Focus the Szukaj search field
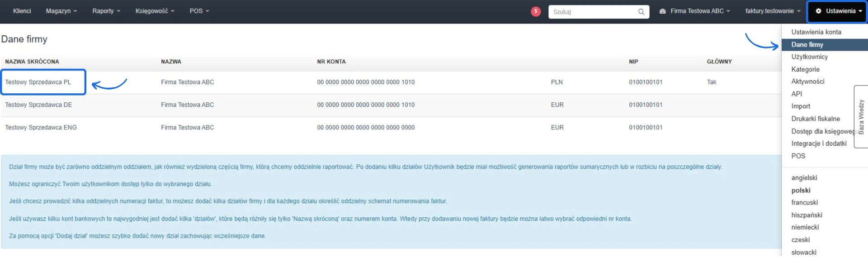Image resolution: width=868 pixels, height=258 pixels. click(593, 12)
